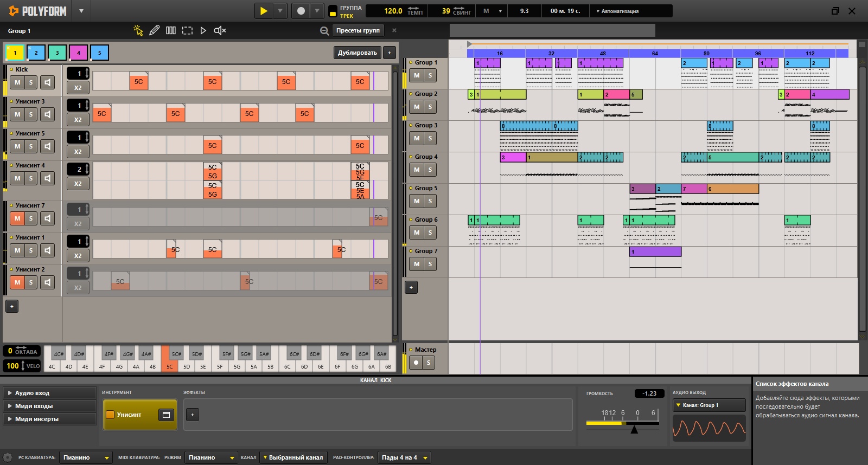868x465 pixels.
Task: Open the Polyform main menu arrow
Action: pyautogui.click(x=81, y=11)
